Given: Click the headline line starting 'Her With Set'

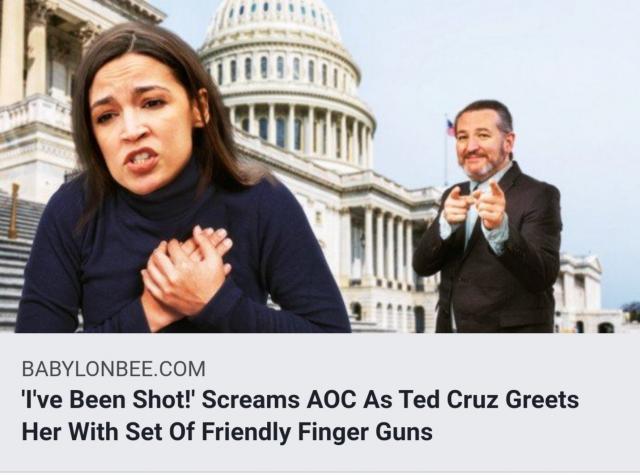Looking at the screenshot, I should 227,432.
